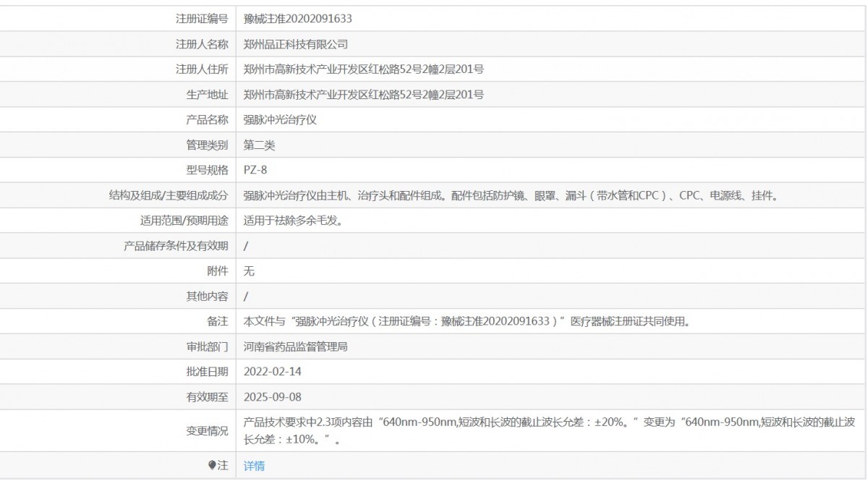Click the 生产地址 field label
Image resolution: width=868 pixels, height=481 pixels.
(207, 95)
